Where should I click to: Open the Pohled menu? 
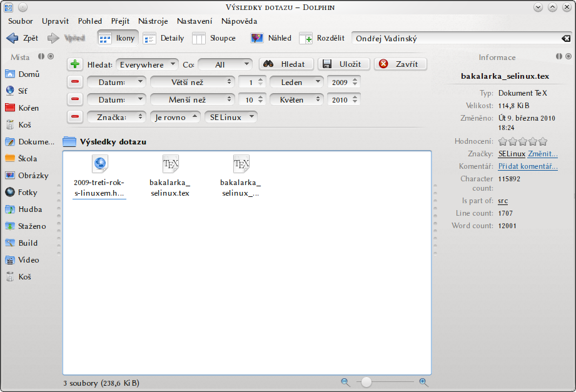pos(90,21)
